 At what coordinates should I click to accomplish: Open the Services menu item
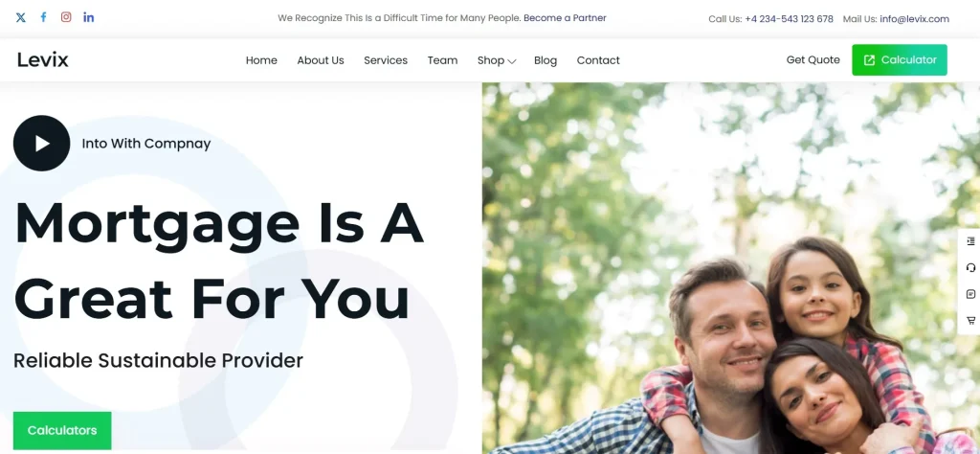tap(386, 60)
